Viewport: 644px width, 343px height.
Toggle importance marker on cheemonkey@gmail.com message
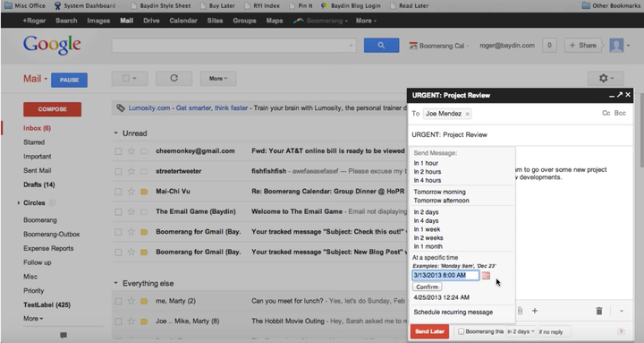[x=144, y=151]
